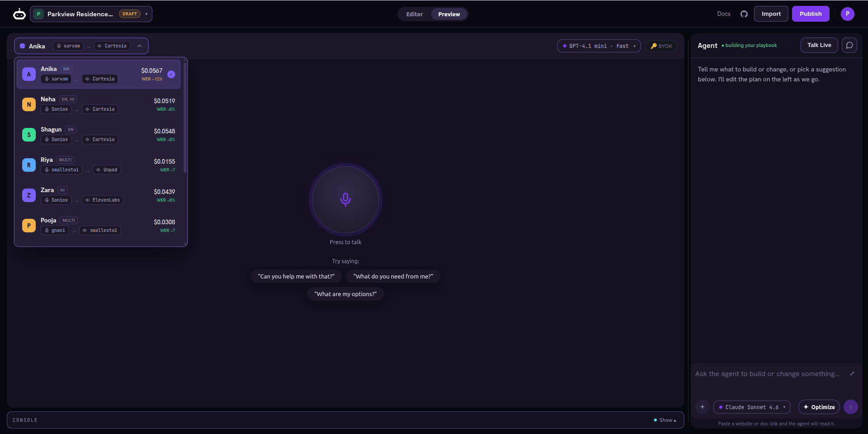Click gnani tag in Pooja row
868x434 pixels.
[x=55, y=231]
